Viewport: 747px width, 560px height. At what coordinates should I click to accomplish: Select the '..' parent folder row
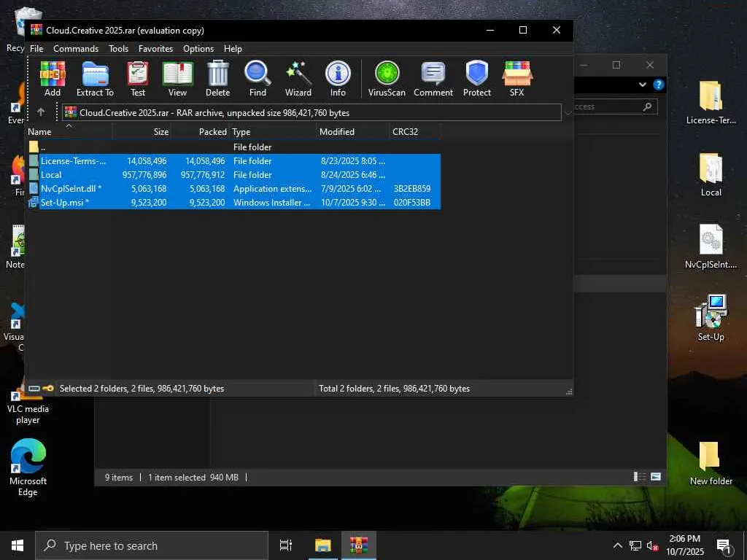[233, 147]
